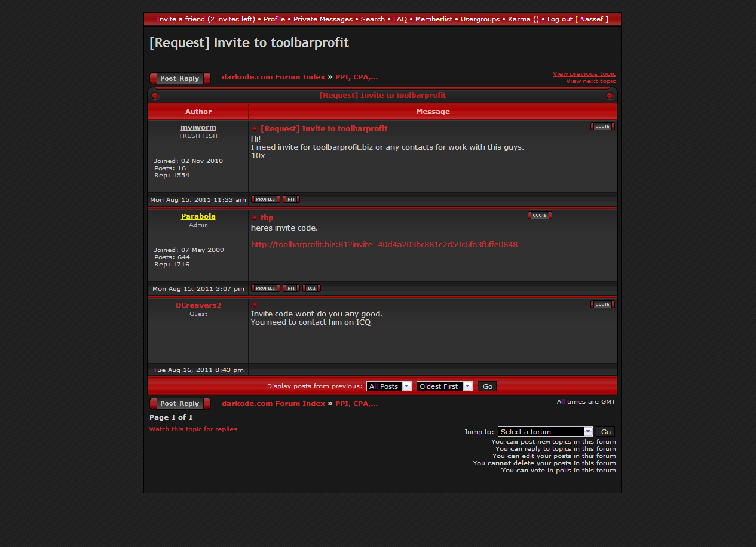Open myiworm's Profile icon button
The width and height of the screenshot is (756, 547).
pyautogui.click(x=265, y=199)
